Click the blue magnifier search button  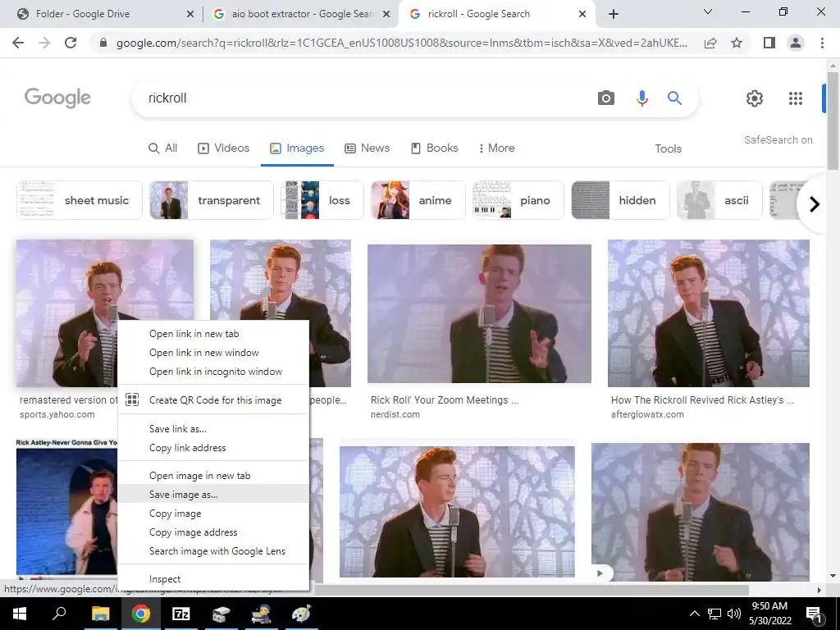pos(674,98)
